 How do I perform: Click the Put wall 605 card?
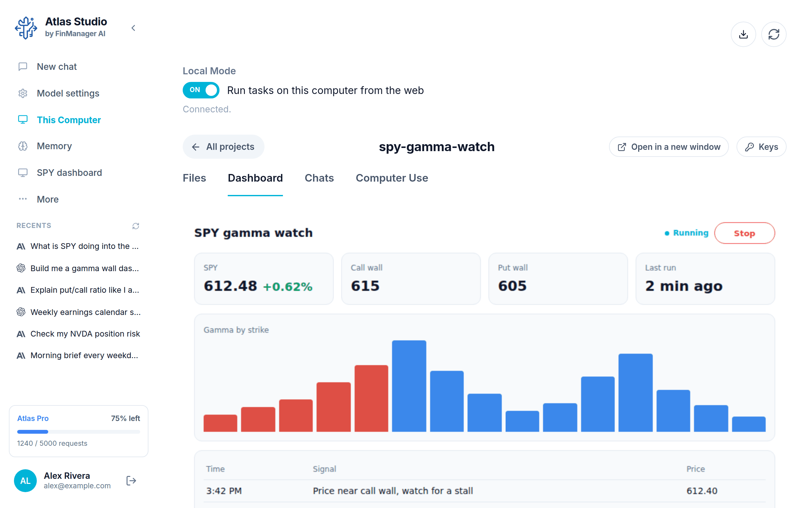[x=558, y=279]
